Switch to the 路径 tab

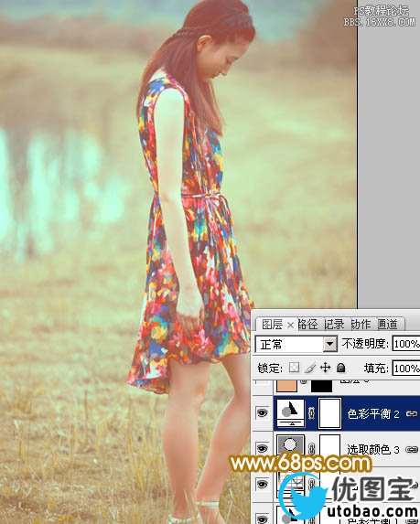coord(307,324)
